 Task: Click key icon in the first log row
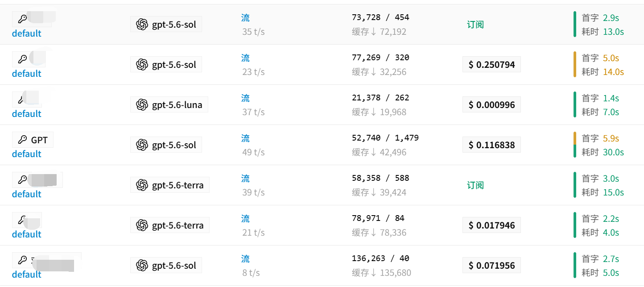pyautogui.click(x=22, y=19)
